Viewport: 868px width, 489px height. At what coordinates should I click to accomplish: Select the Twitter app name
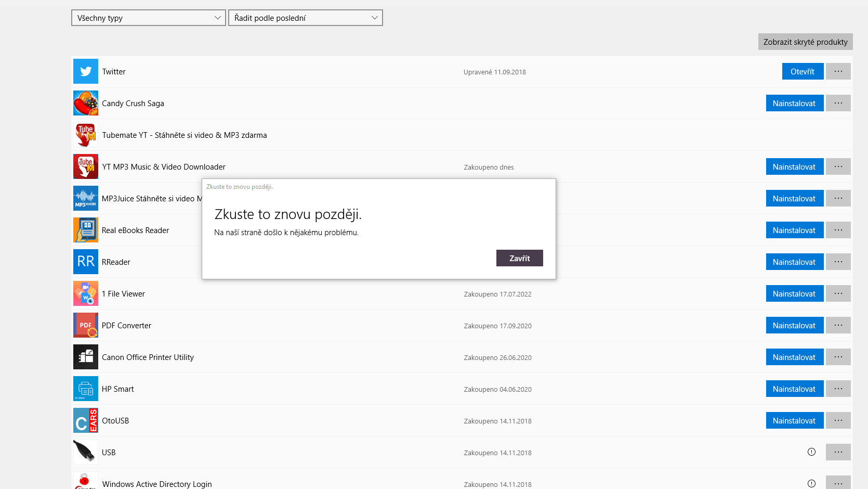[x=114, y=72]
